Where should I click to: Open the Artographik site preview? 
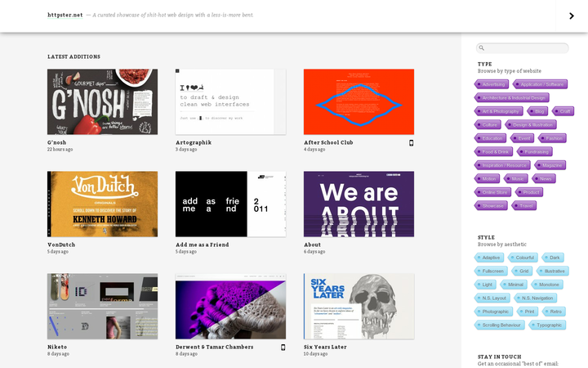pyautogui.click(x=230, y=101)
